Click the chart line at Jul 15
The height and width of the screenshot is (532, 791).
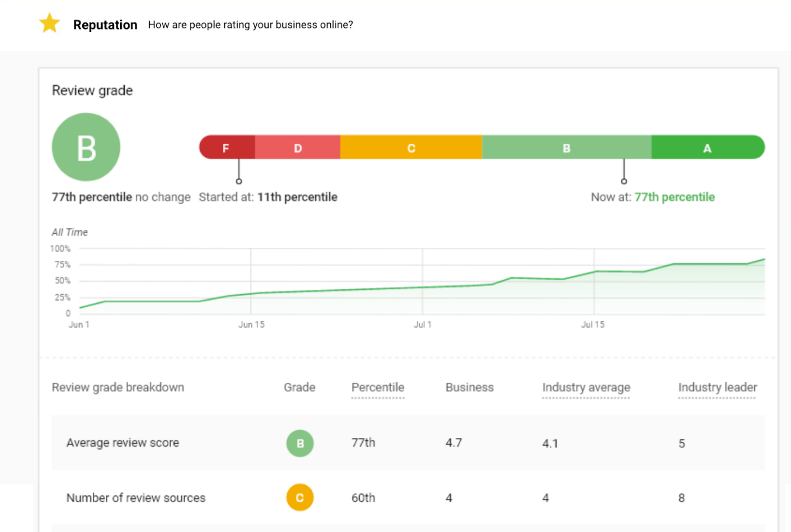tap(594, 272)
